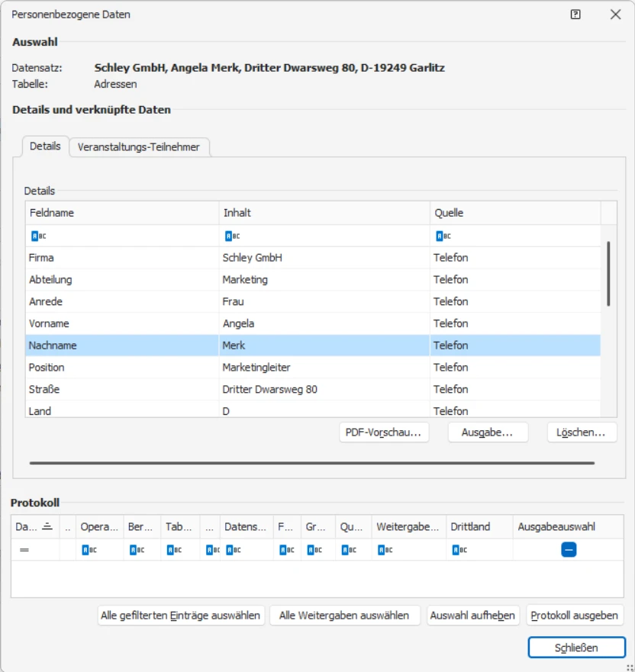The image size is (635, 672).
Task: Select the Land row
Action: (313, 410)
